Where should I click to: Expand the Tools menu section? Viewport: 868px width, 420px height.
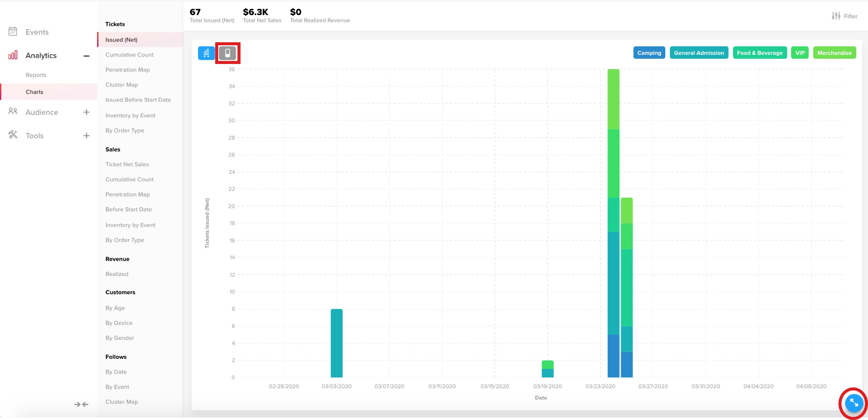(x=86, y=135)
